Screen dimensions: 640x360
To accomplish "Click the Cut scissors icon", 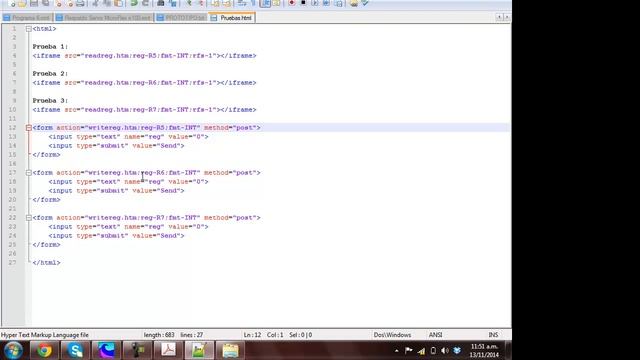I will coord(96,3).
